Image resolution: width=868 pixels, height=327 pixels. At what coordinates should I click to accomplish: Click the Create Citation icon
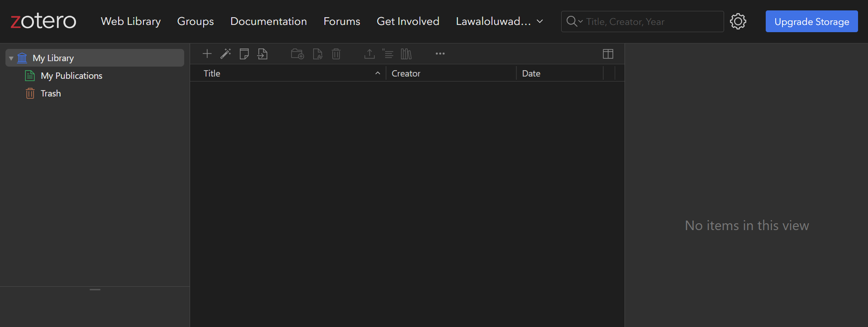[x=388, y=54]
